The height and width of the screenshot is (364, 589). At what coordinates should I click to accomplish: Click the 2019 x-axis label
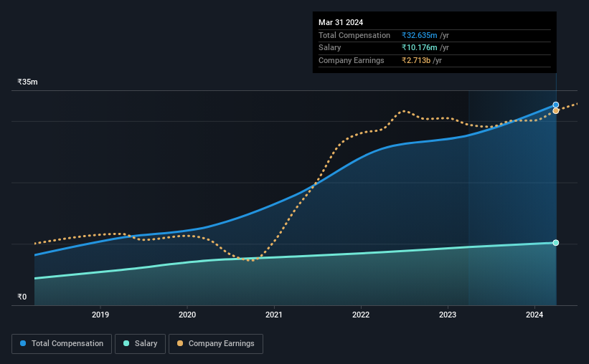point(100,315)
